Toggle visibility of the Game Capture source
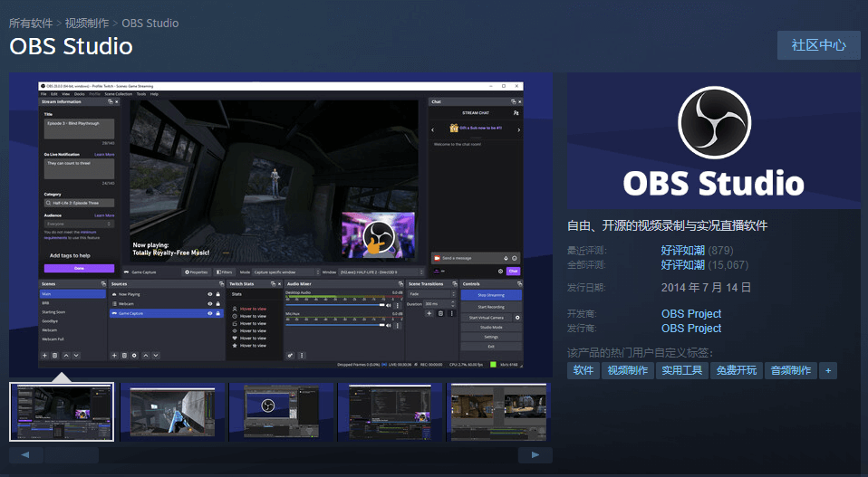868x477 pixels. click(210, 313)
